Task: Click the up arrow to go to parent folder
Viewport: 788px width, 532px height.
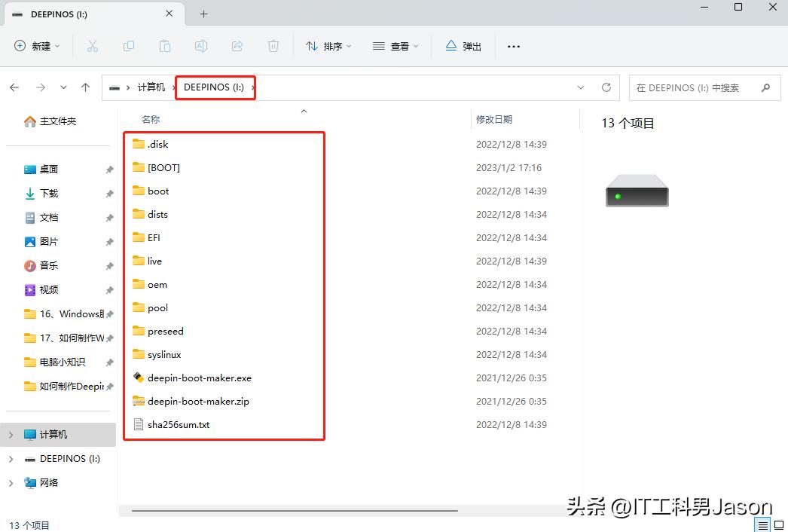Action: pyautogui.click(x=85, y=87)
